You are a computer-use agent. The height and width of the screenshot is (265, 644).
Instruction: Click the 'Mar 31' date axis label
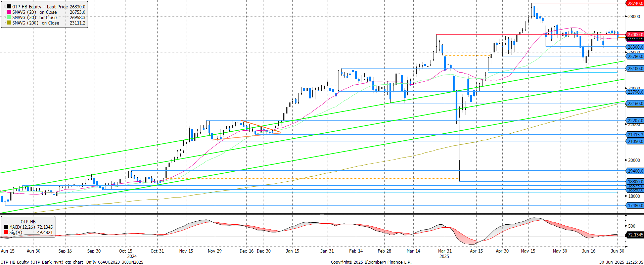445,251
